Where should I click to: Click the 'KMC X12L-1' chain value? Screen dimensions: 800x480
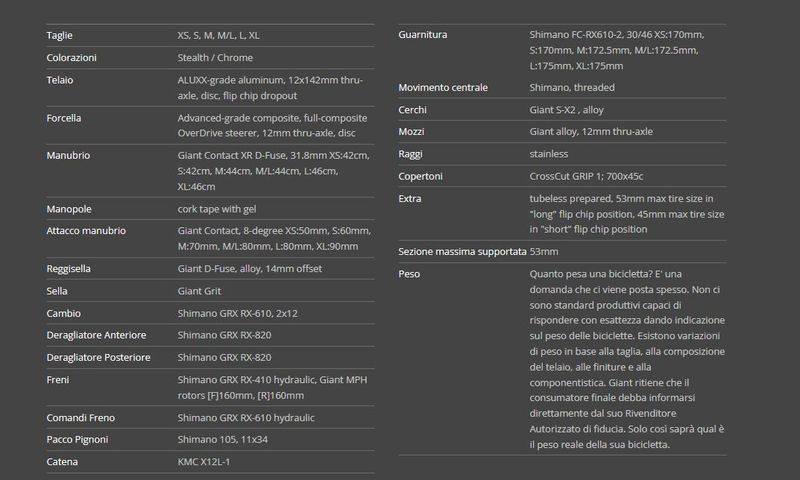tap(204, 462)
